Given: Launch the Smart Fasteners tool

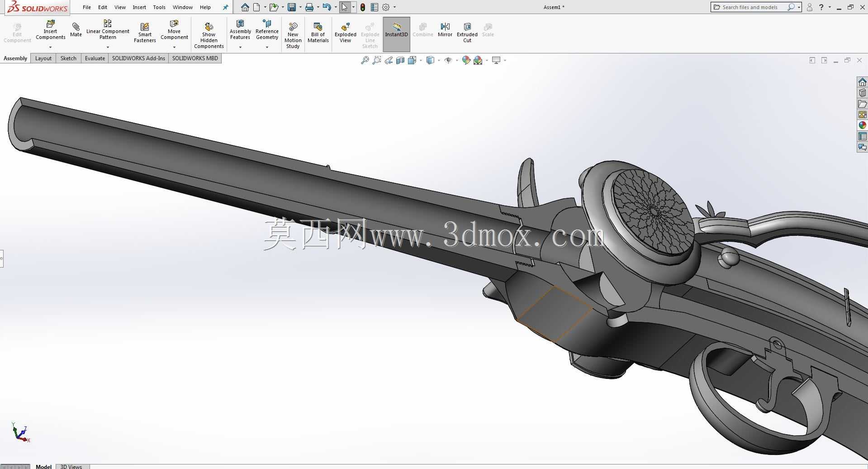Looking at the screenshot, I should (145, 33).
